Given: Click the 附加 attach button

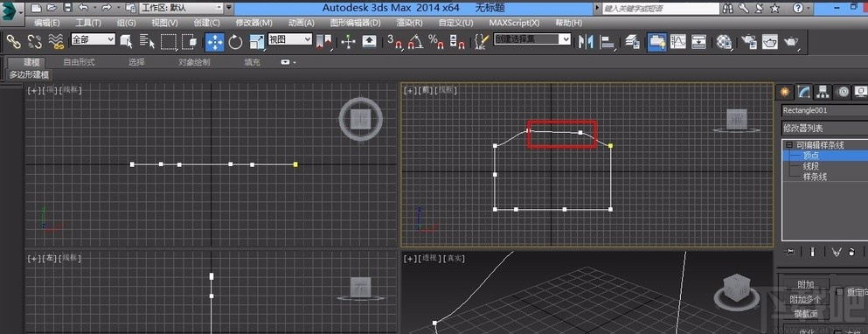Looking at the screenshot, I should point(805,284).
